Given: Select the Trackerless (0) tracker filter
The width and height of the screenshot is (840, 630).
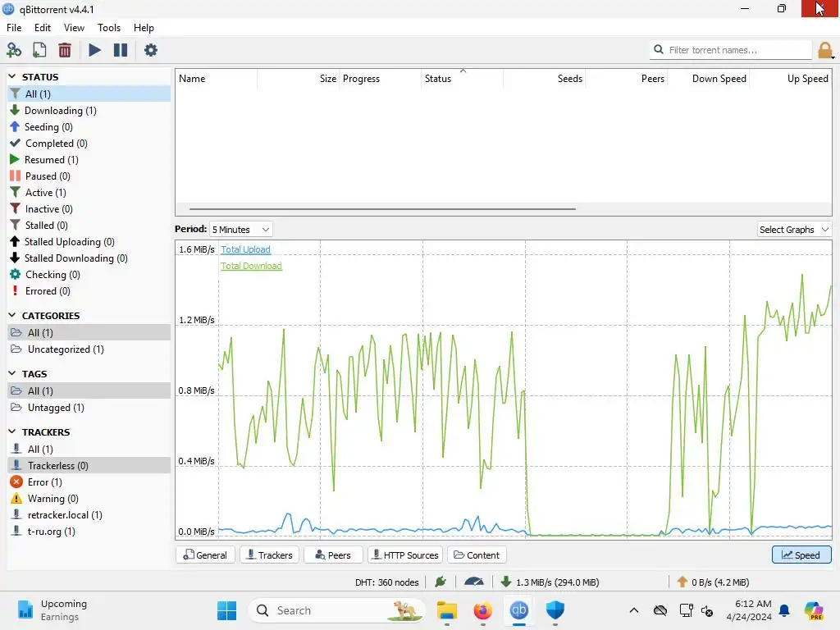Looking at the screenshot, I should click(x=89, y=466).
